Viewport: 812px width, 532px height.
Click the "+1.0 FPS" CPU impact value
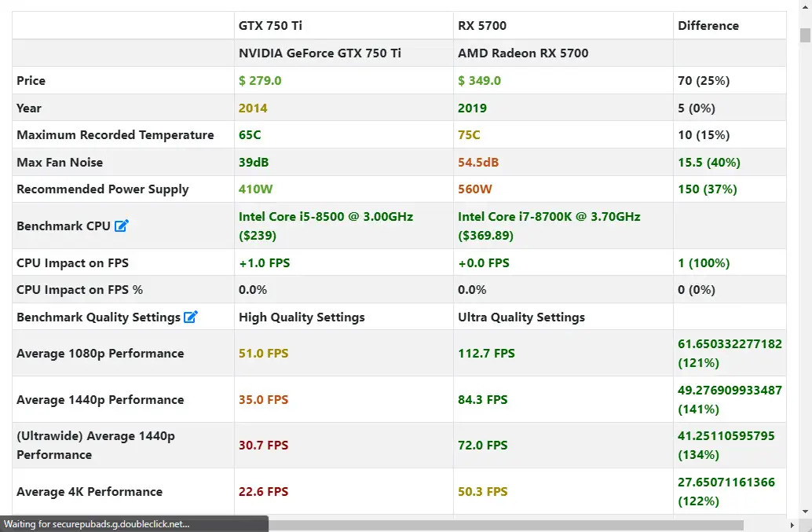(x=265, y=262)
